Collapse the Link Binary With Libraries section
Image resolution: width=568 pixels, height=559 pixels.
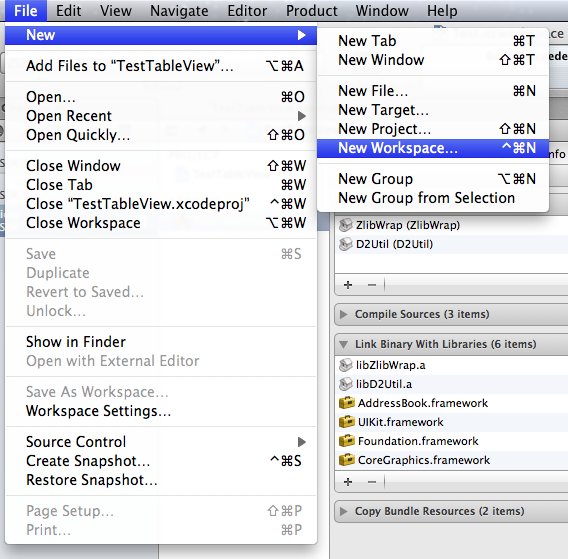[x=343, y=344]
